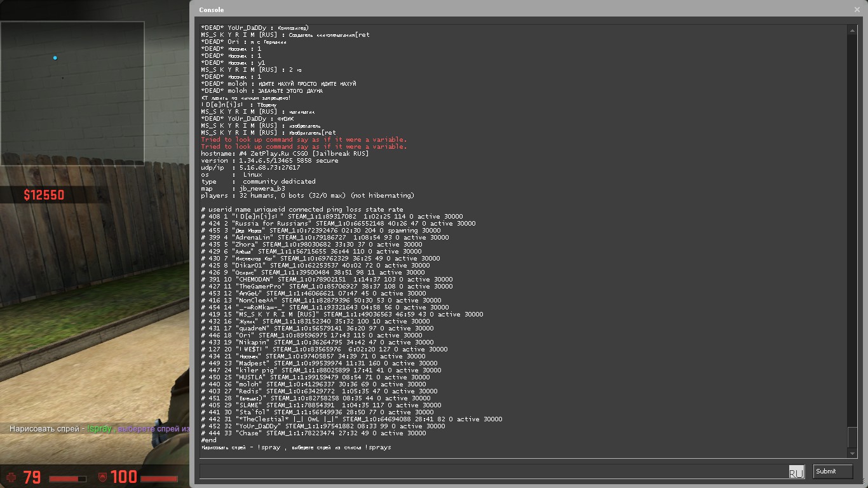Viewport: 868px width, 488px height.
Task: Click the $12550 money display
Action: tap(44, 195)
